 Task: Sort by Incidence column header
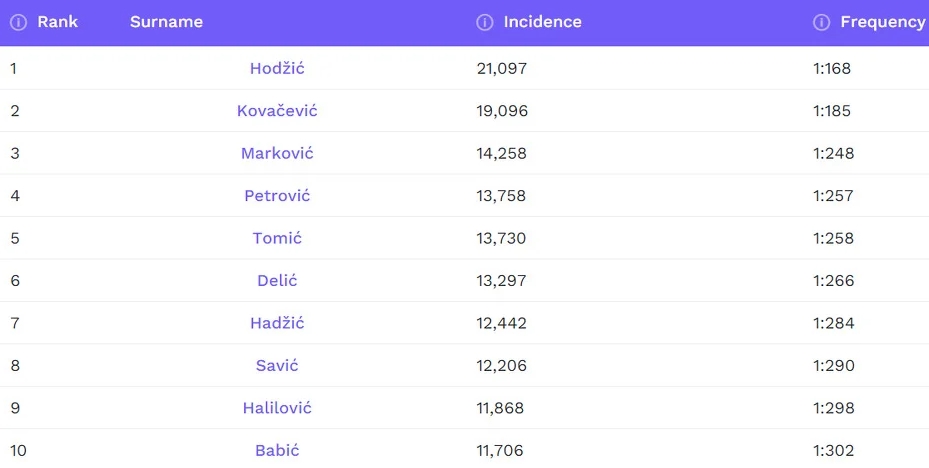tap(542, 22)
